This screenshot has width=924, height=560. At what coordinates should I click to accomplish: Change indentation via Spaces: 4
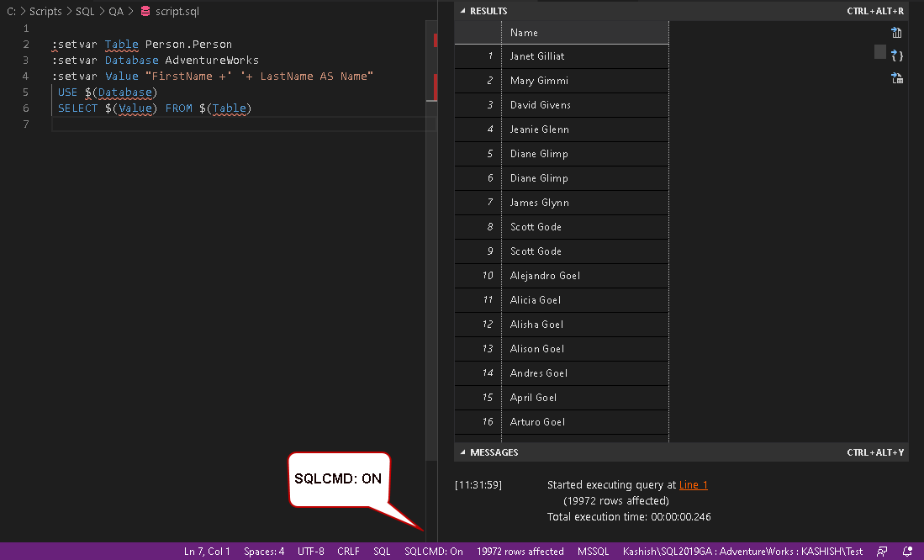pos(264,551)
